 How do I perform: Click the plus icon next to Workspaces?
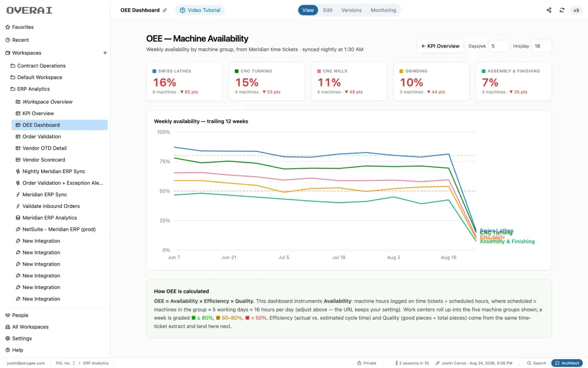pyautogui.click(x=105, y=53)
